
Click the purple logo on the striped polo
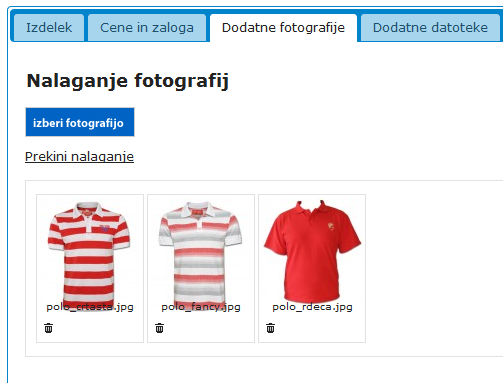point(105,228)
